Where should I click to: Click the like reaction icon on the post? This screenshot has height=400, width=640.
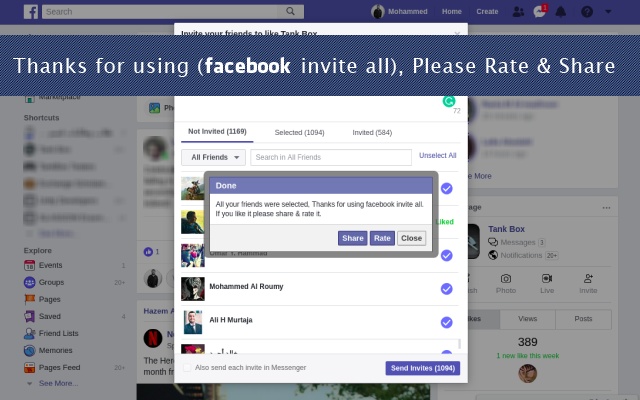[148, 252]
